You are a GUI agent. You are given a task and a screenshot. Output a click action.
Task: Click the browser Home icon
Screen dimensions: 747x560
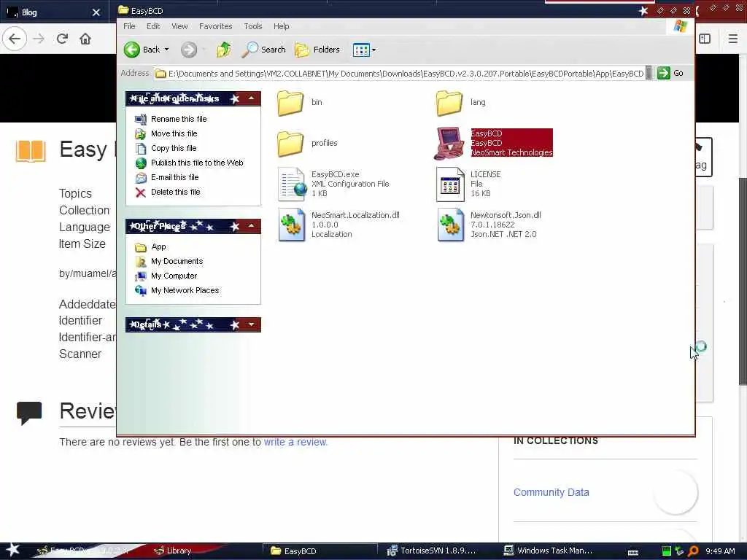click(x=85, y=39)
